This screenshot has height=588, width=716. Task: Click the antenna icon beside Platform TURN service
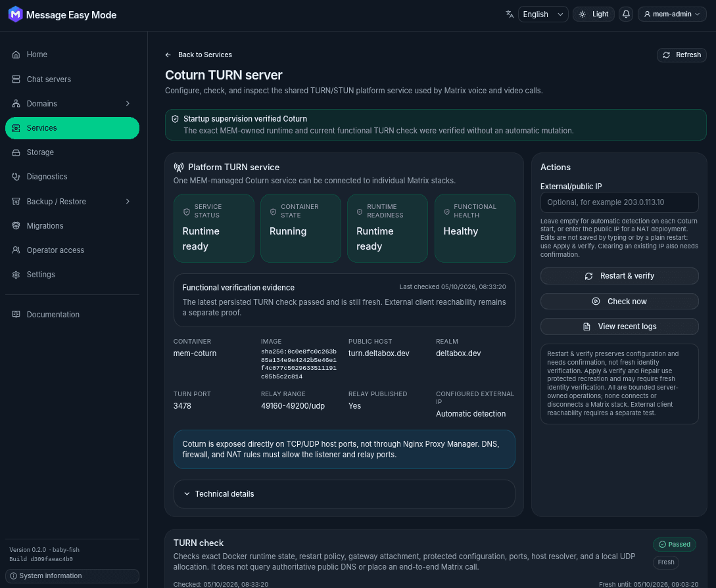(x=179, y=168)
